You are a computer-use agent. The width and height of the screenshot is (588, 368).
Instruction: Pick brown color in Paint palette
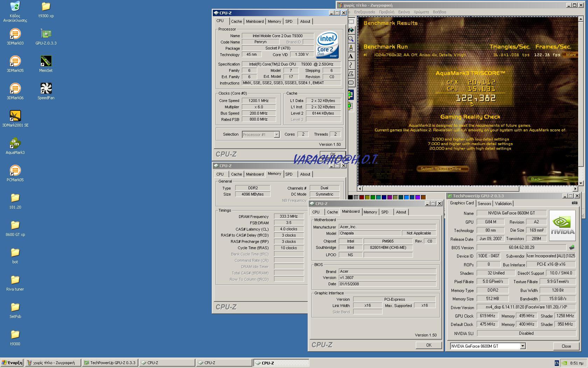[423, 197]
